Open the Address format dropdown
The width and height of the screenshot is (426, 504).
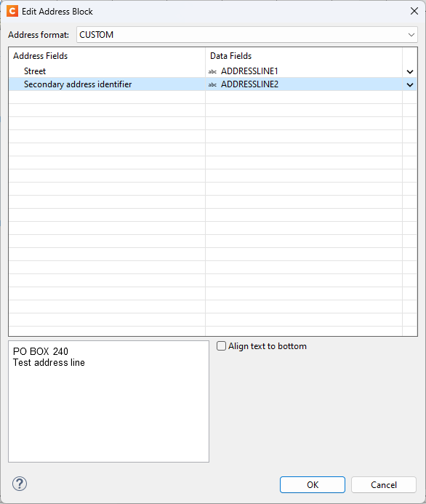[x=411, y=35]
